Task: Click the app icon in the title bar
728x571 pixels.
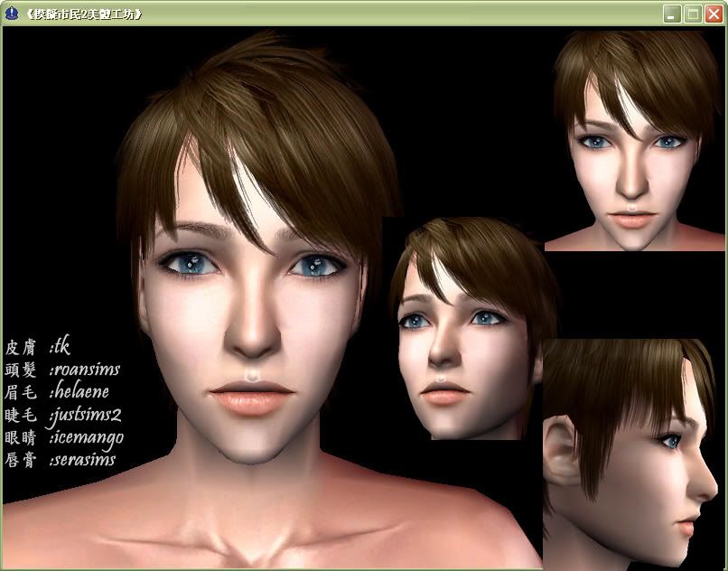Action: (12, 14)
